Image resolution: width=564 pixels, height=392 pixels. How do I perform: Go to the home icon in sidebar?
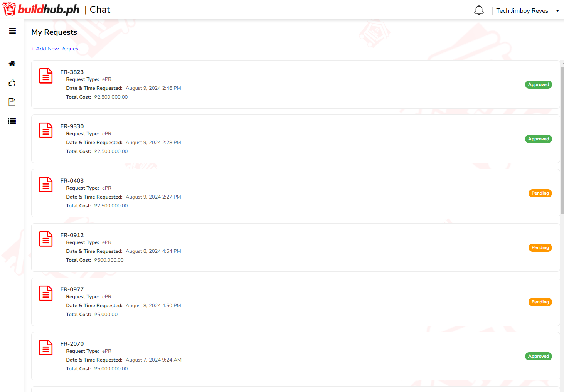12,64
